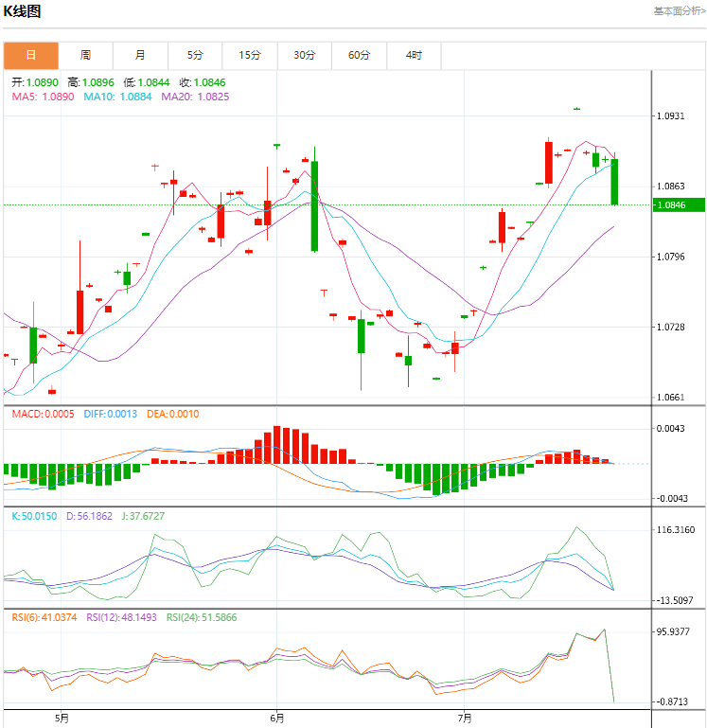Select the 日 daily chart tab

coord(31,55)
